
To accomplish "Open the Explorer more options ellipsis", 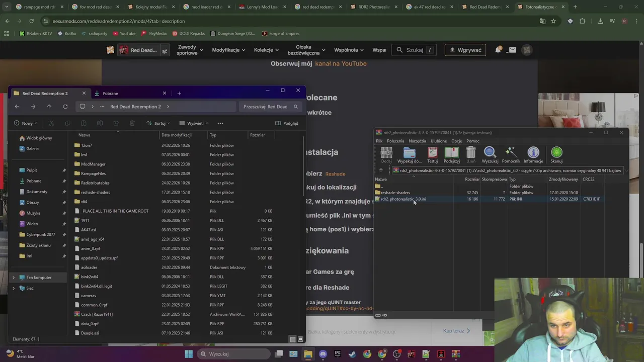I will tap(220, 123).
